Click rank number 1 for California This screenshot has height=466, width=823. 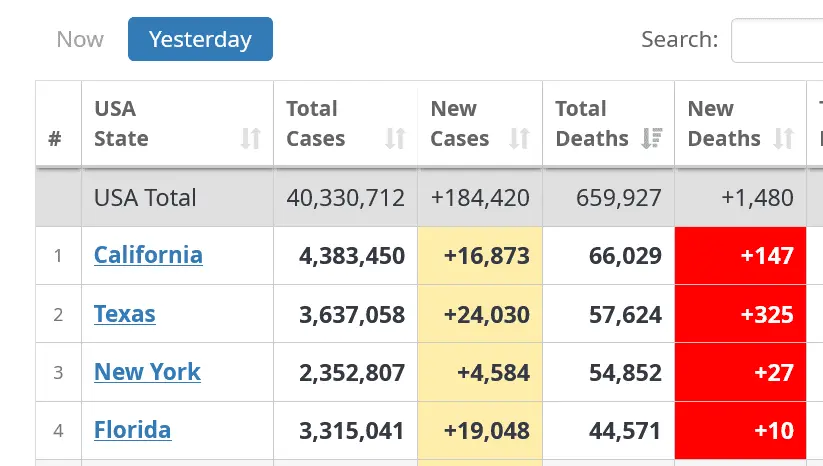pos(58,256)
